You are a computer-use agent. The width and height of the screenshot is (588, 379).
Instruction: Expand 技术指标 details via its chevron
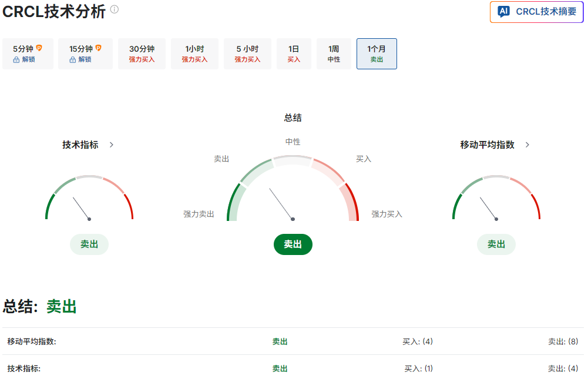(x=111, y=144)
